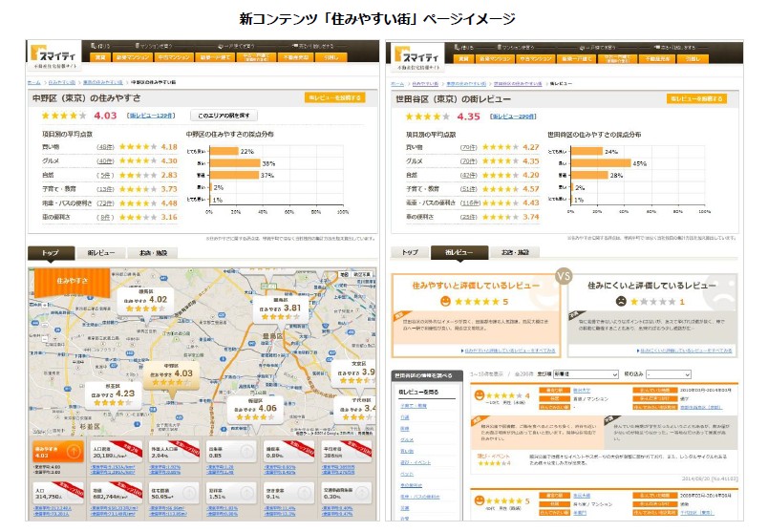Select the 豊島区 3.81 map bubble

tap(280, 309)
